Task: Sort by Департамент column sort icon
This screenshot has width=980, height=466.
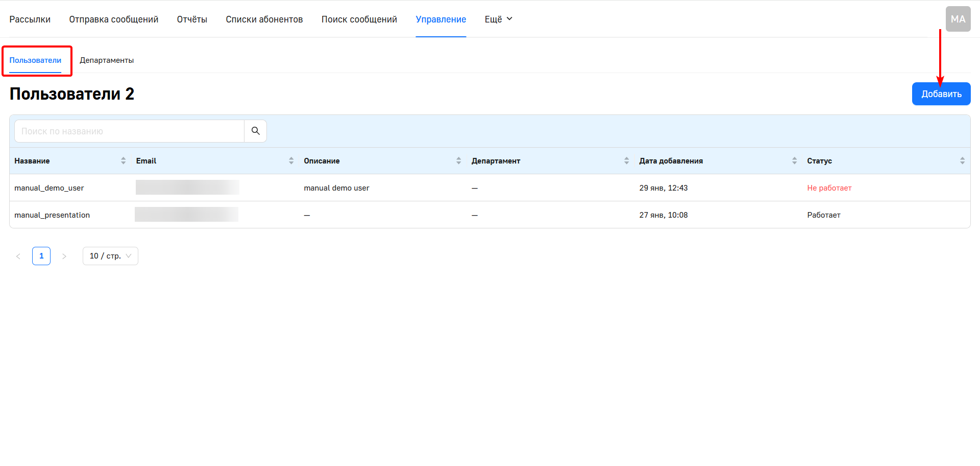Action: 626,161
